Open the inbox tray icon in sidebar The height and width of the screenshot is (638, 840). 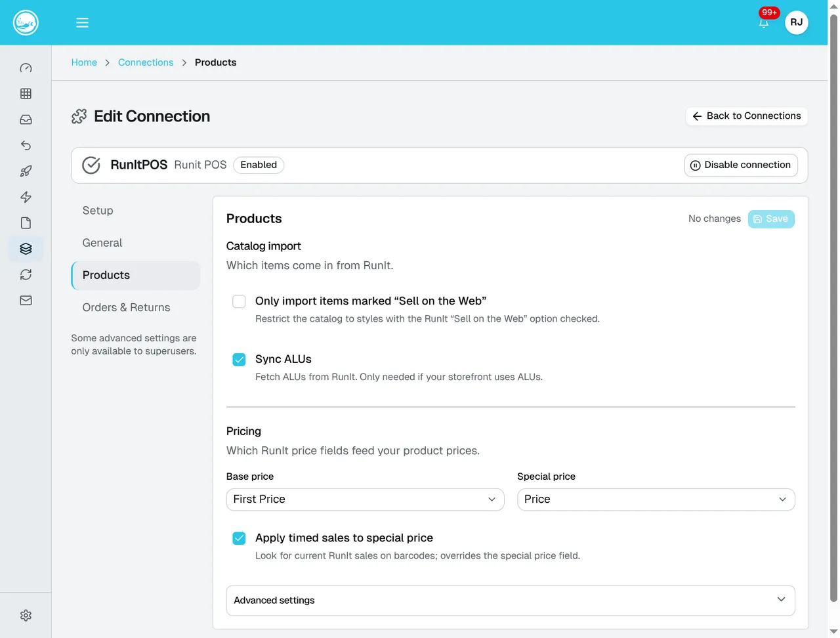point(26,119)
